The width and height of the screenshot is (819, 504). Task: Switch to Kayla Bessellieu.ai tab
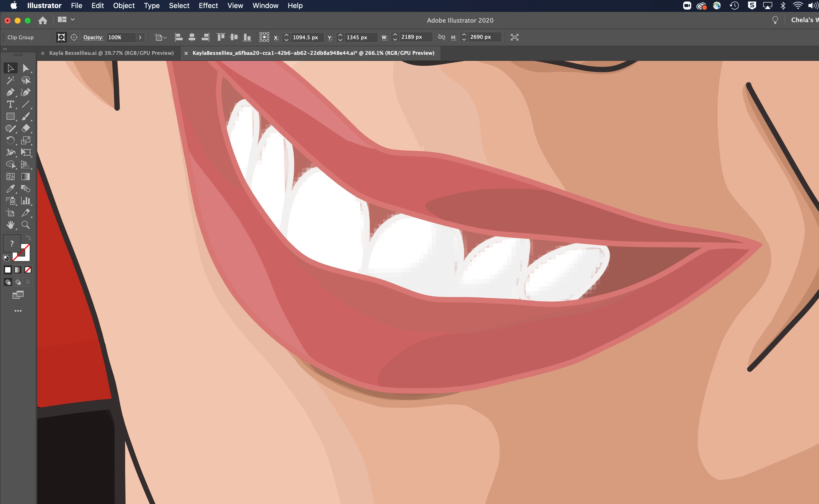(x=111, y=53)
